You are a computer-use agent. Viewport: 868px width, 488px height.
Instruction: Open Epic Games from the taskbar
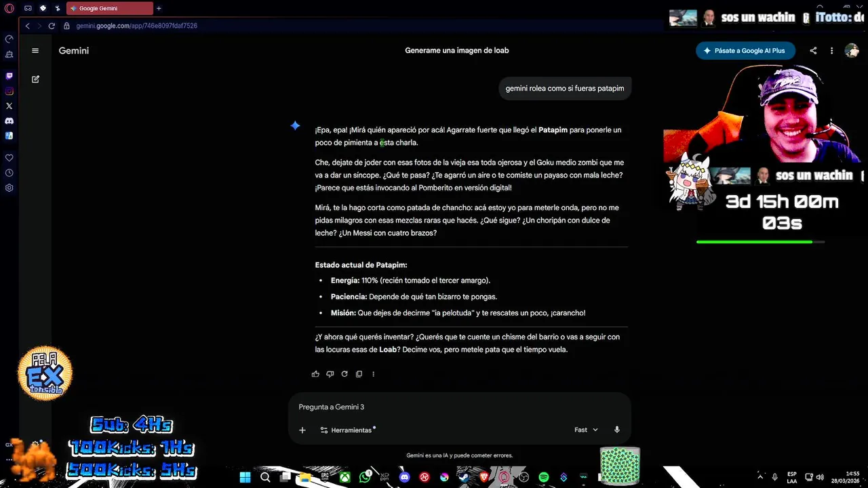point(325,477)
